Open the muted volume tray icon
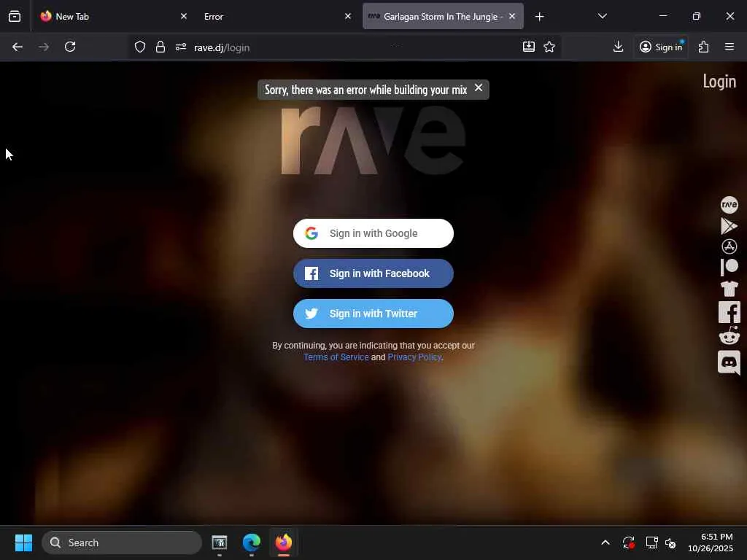The height and width of the screenshot is (560, 747). tap(671, 542)
